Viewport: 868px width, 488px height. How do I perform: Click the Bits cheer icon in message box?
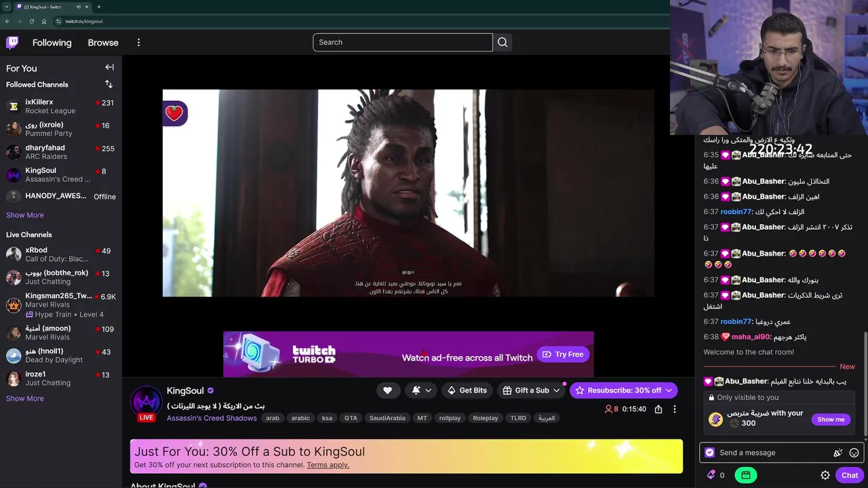[x=838, y=453]
